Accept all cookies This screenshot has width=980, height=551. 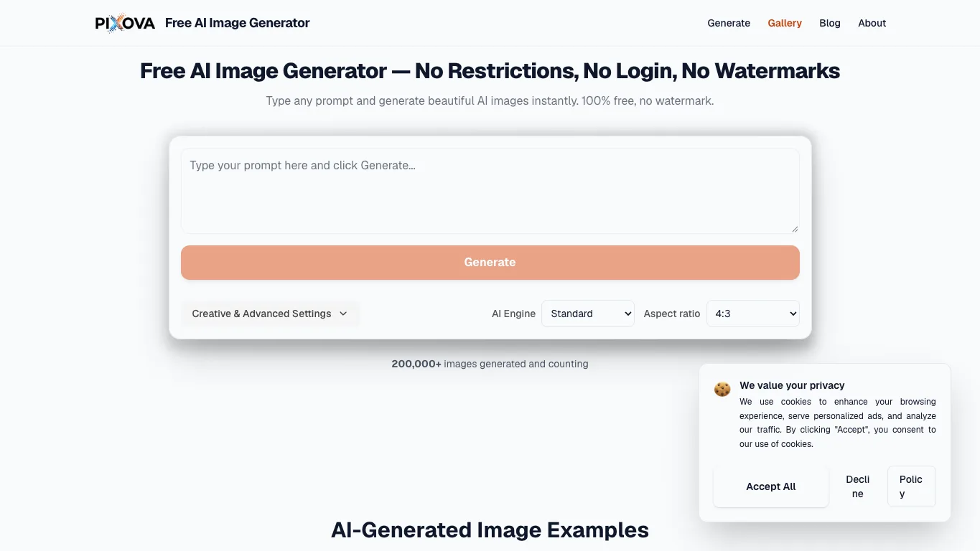pos(771,486)
